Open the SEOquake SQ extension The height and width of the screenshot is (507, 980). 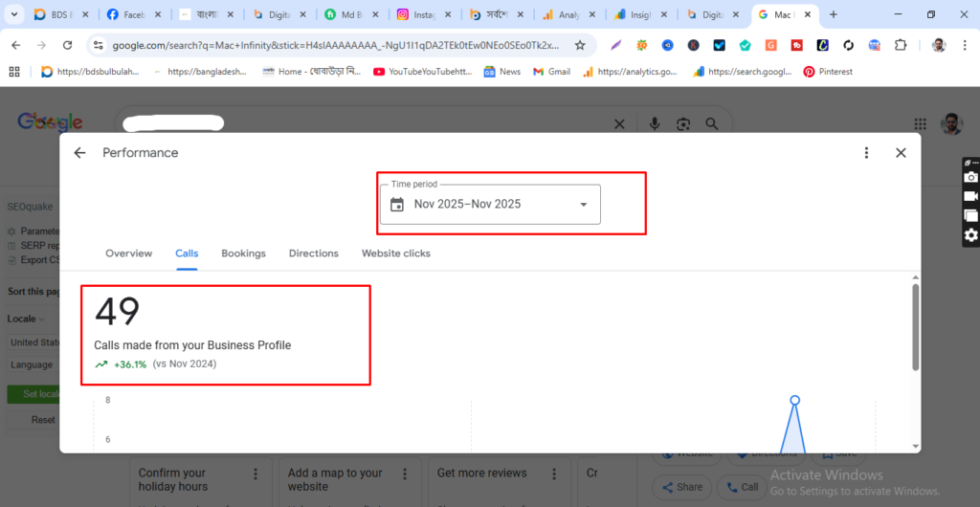[642, 45]
